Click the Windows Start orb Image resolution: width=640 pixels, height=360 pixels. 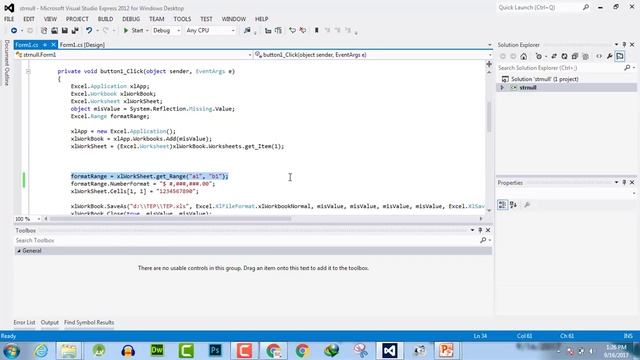(x=11, y=351)
